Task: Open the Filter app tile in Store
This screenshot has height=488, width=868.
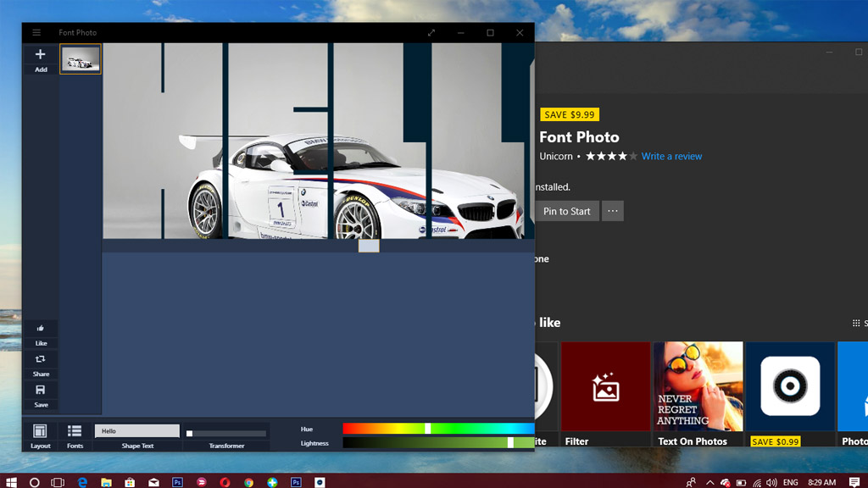Action: coord(605,394)
